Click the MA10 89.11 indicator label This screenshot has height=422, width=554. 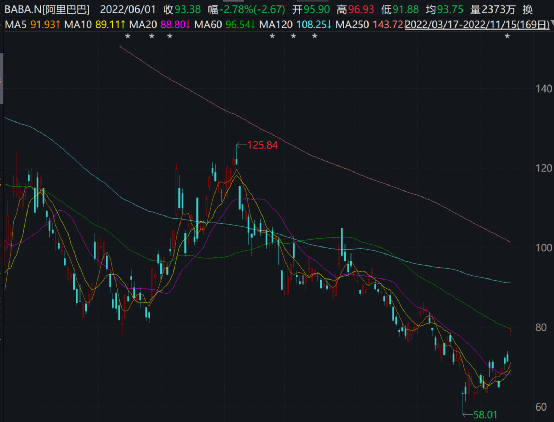tap(95, 24)
